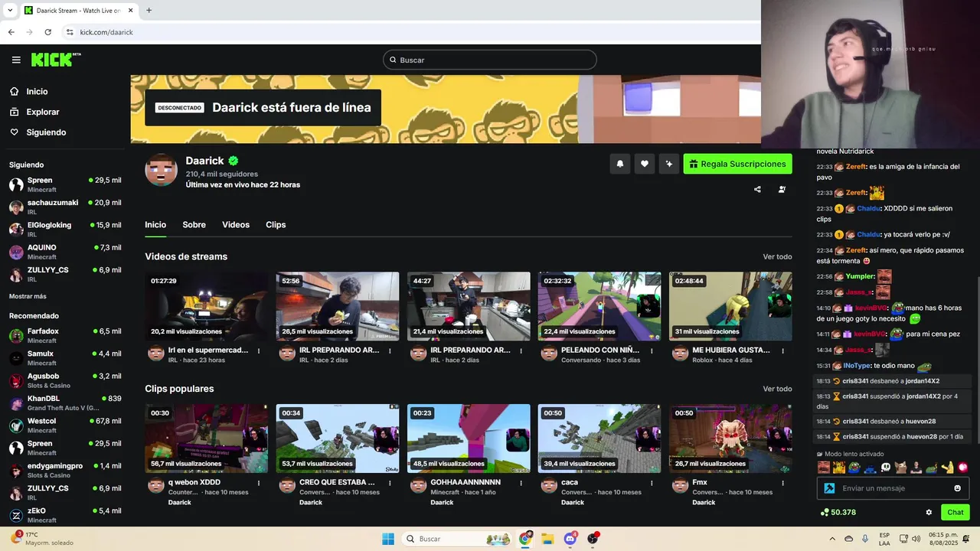Screen dimensions: 980x551
Task: Open the Irl en el supermercado video thumbnail
Action: tap(207, 306)
